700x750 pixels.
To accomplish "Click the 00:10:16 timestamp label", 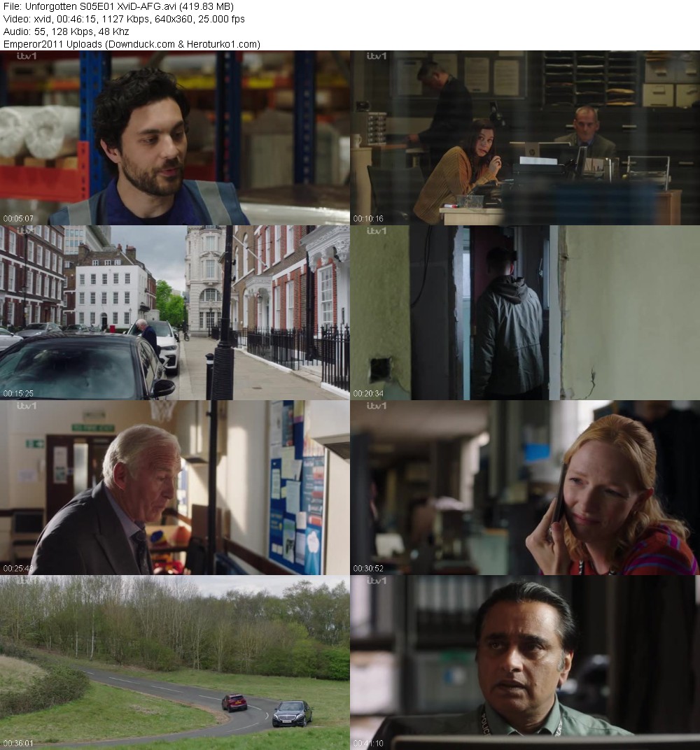I will (x=368, y=218).
